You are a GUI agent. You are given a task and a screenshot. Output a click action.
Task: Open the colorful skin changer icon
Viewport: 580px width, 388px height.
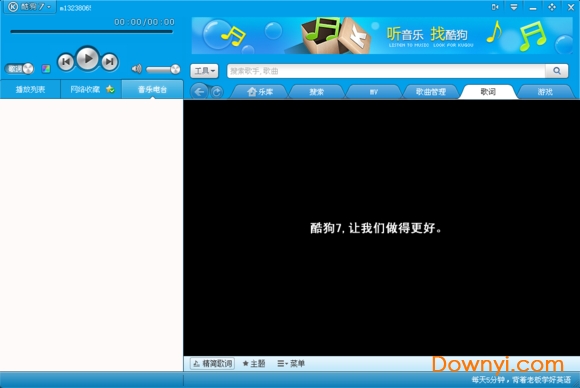pyautogui.click(x=46, y=69)
